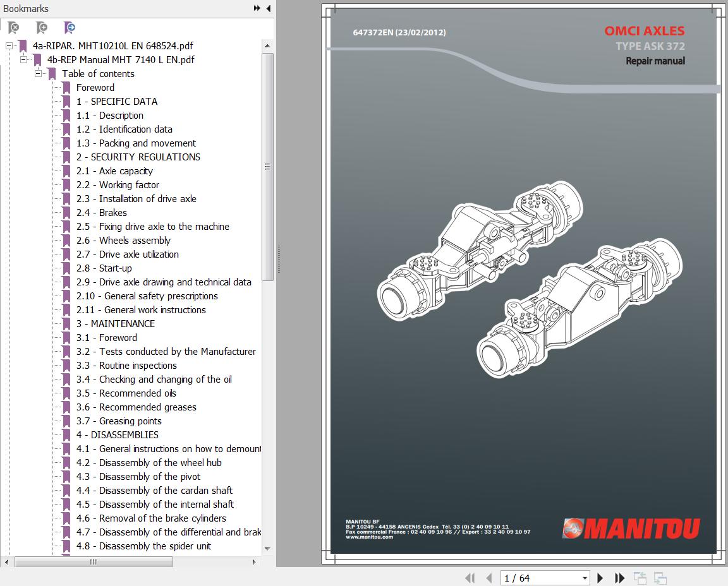Open 2.2 - Working factor bookmark
Image resolution: width=728 pixels, height=586 pixels.
coord(118,185)
